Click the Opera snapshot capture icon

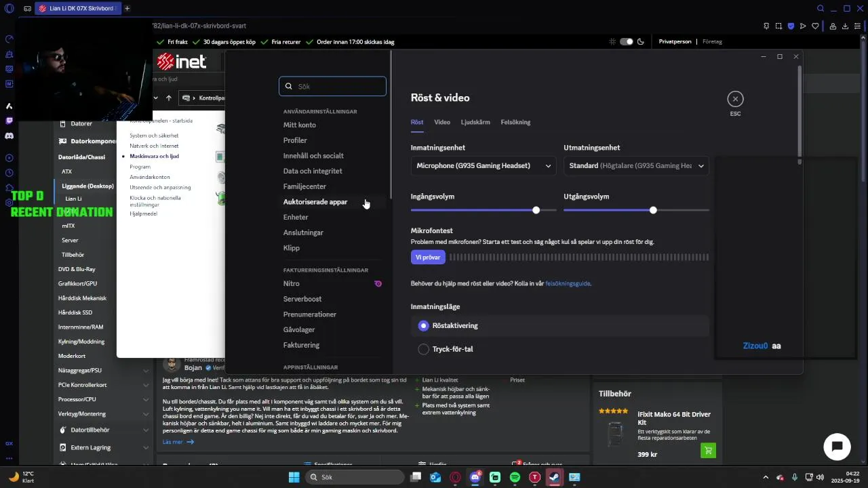click(778, 26)
